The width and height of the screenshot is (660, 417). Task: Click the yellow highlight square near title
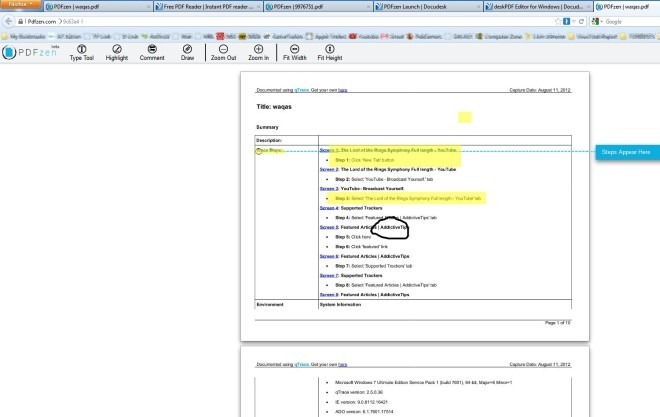coord(465,117)
